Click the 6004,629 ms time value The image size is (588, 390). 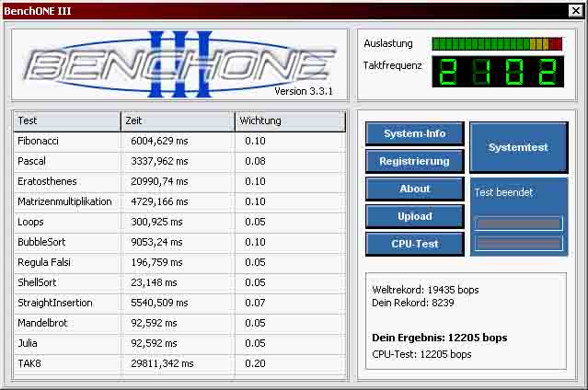point(159,142)
